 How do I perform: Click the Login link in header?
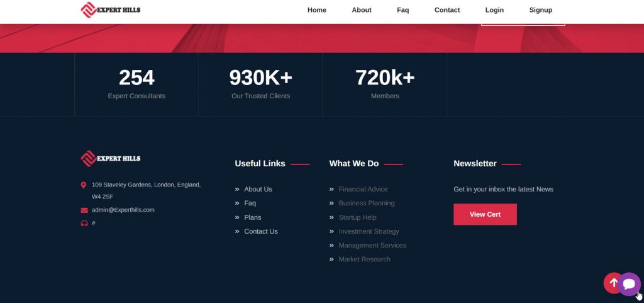click(x=494, y=10)
